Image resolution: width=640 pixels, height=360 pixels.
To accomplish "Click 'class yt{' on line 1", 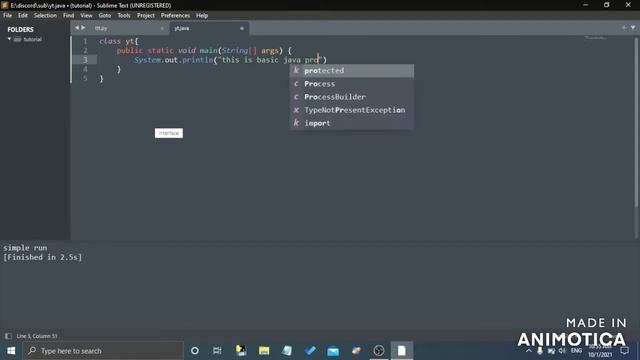I will pyautogui.click(x=119, y=41).
